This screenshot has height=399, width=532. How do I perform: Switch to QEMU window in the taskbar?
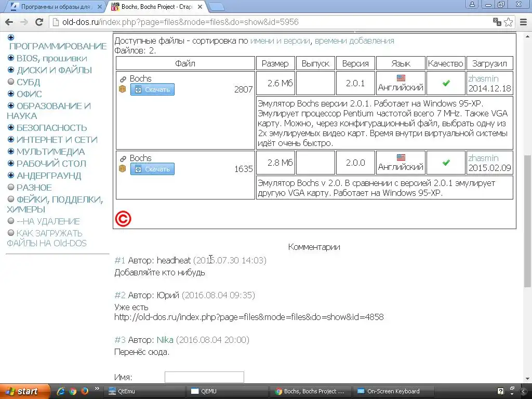pos(228,391)
